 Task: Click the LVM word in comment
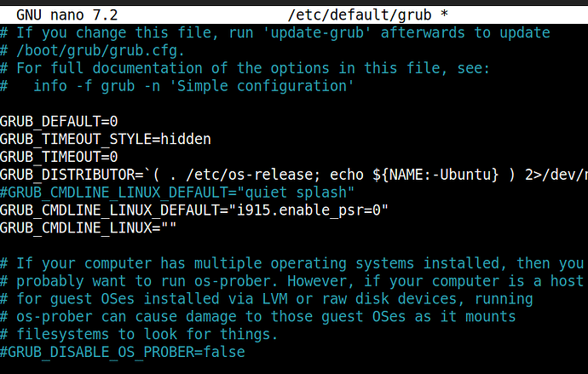(x=274, y=299)
